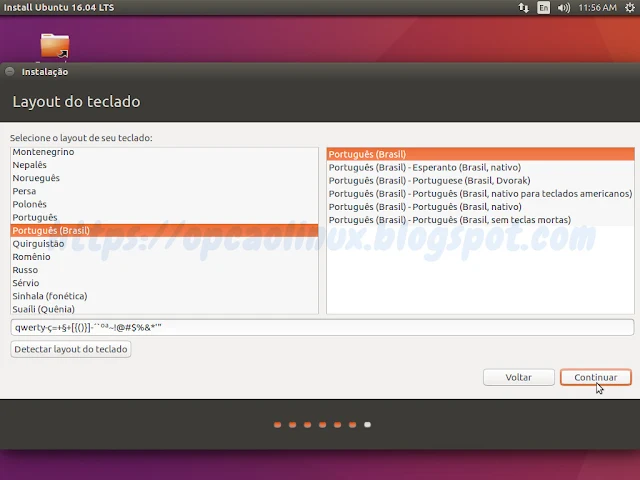Choose Português (Brasil, nativo) variant
Screen dimensions: 640x480
(480, 207)
